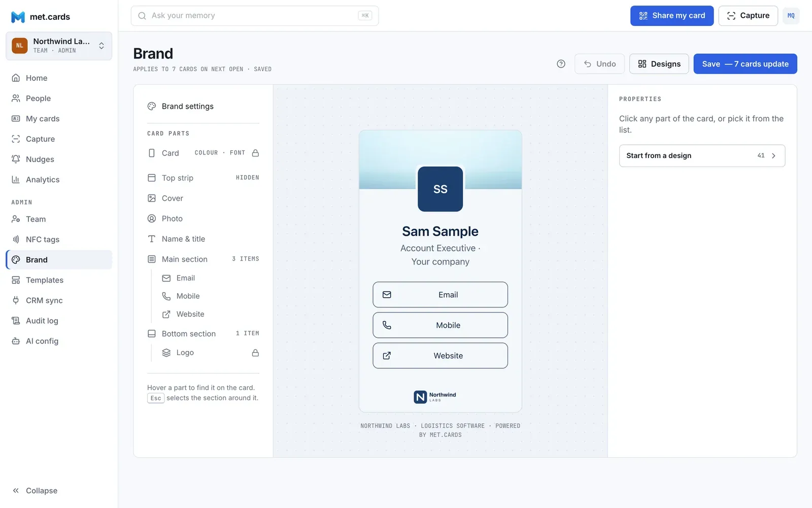Select the Photo card part
Screen dimensions: 812x508
point(203,218)
